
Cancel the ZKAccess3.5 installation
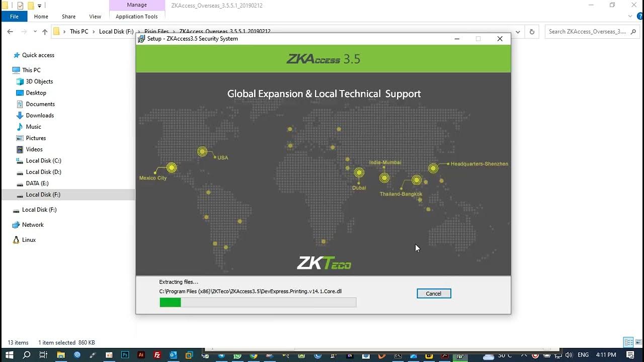(434, 294)
